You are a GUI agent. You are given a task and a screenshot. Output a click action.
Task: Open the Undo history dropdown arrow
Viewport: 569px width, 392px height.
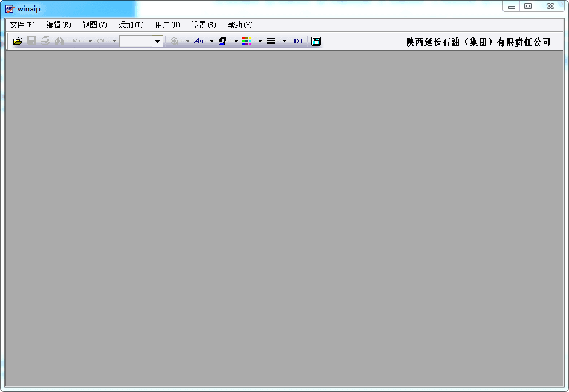90,41
